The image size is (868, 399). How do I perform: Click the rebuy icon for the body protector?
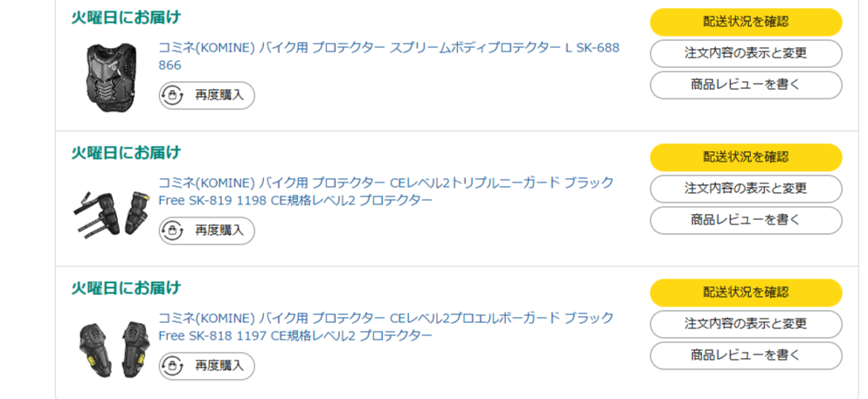pos(173,95)
